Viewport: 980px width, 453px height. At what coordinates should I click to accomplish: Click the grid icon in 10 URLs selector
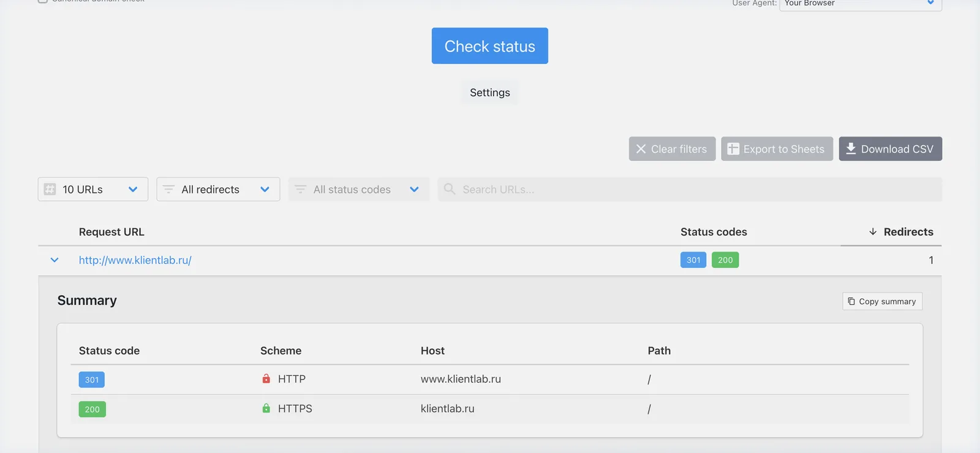tap(50, 189)
